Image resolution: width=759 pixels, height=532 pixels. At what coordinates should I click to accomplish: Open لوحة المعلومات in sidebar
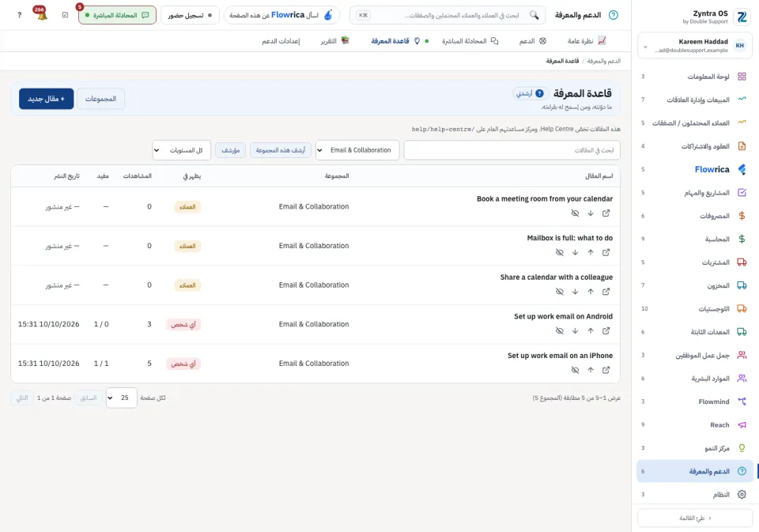tap(695, 77)
